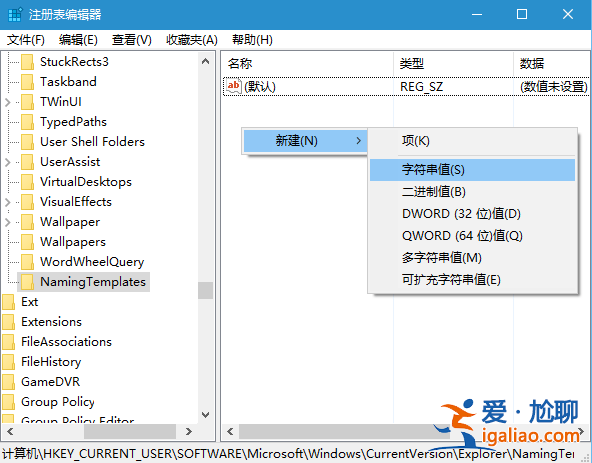Screen dimensions: 592x463
Task: Expand the UserAssist registry key
Action: click(8, 162)
